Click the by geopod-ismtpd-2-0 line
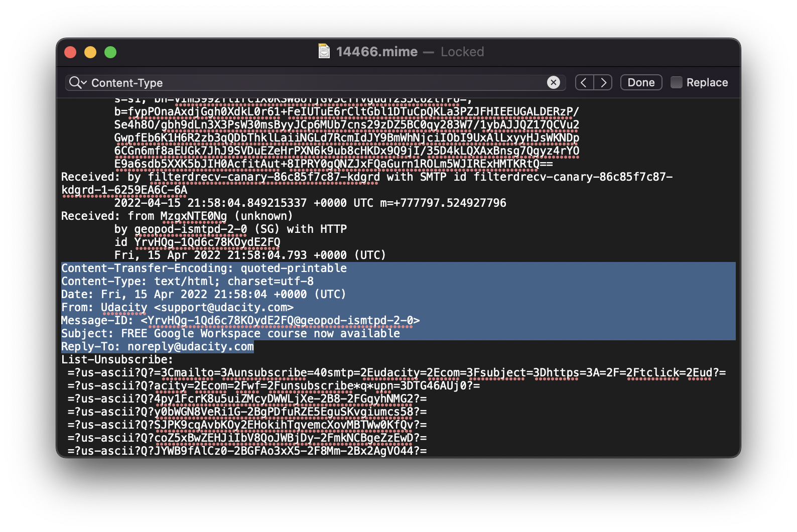797x532 pixels. coord(230,229)
